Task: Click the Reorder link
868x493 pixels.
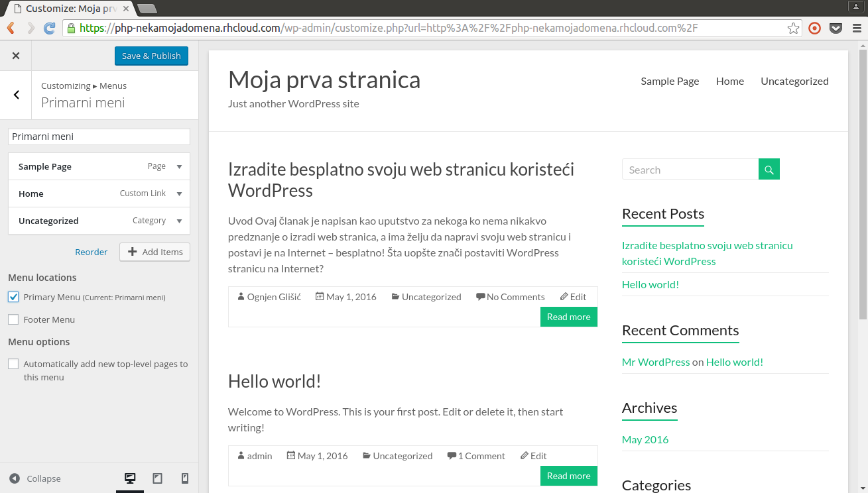Action: point(92,252)
